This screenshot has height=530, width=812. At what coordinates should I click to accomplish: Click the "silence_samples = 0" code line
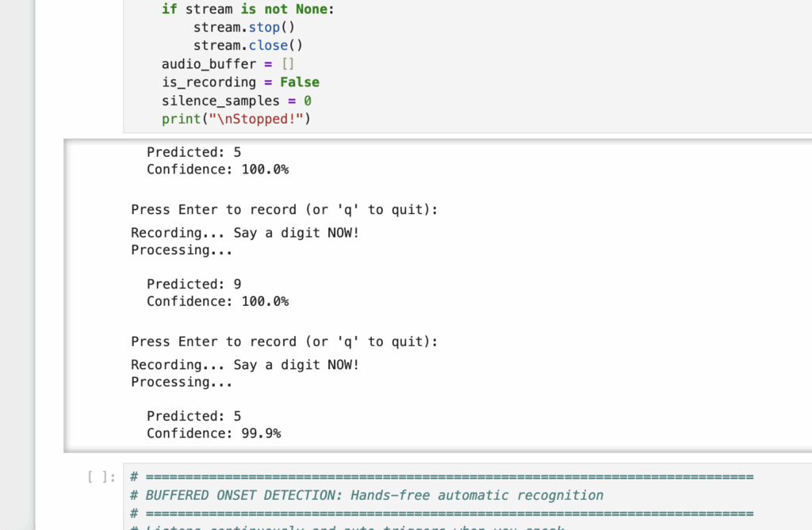coord(236,101)
